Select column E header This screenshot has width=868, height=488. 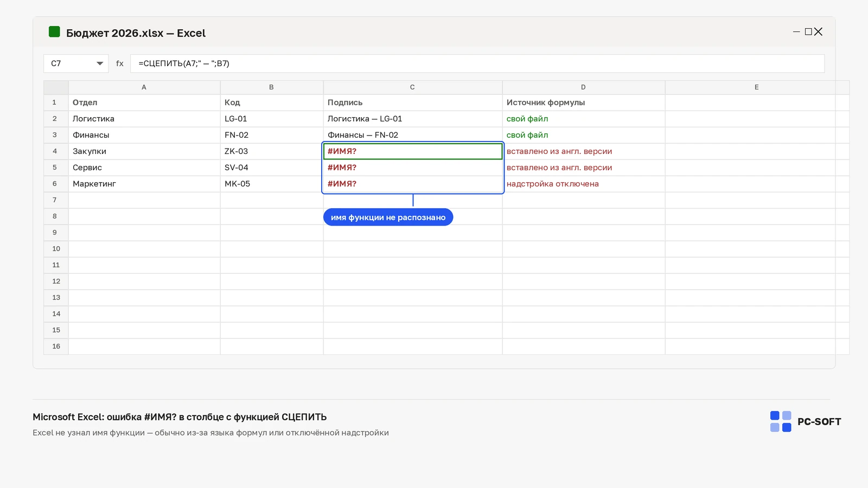click(757, 87)
